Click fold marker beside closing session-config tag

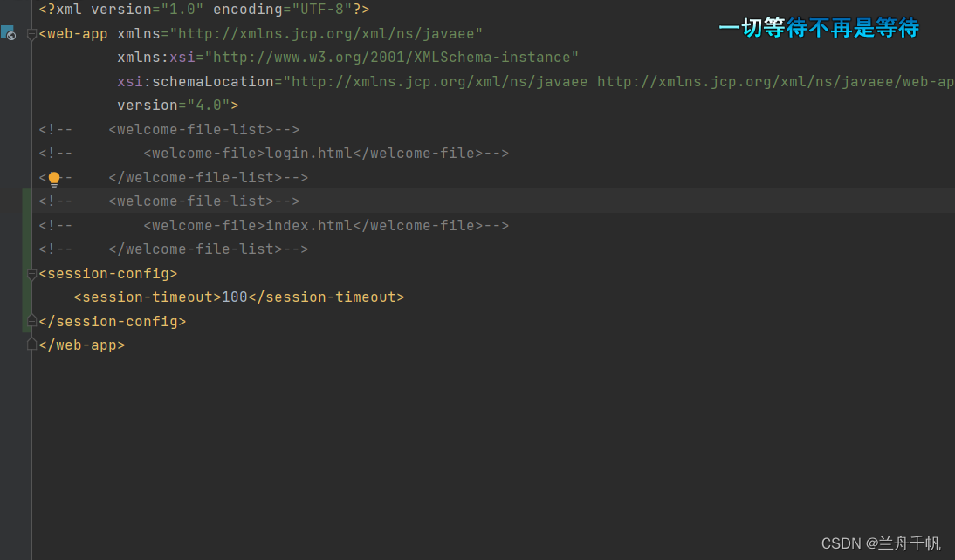tap(31, 321)
